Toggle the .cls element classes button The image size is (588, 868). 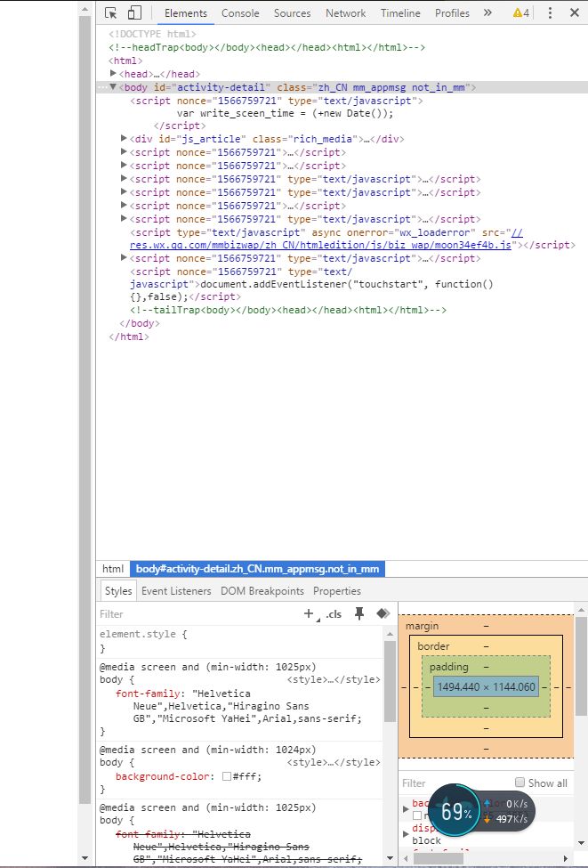coord(334,614)
